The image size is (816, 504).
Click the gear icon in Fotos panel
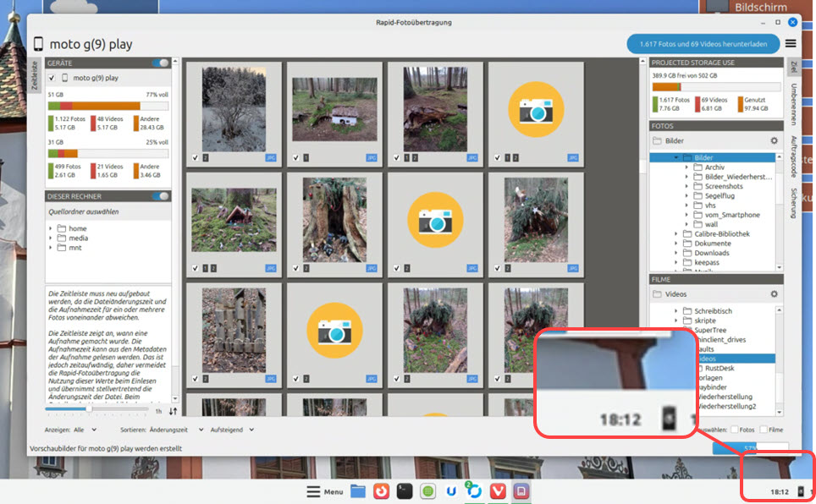pos(773,141)
